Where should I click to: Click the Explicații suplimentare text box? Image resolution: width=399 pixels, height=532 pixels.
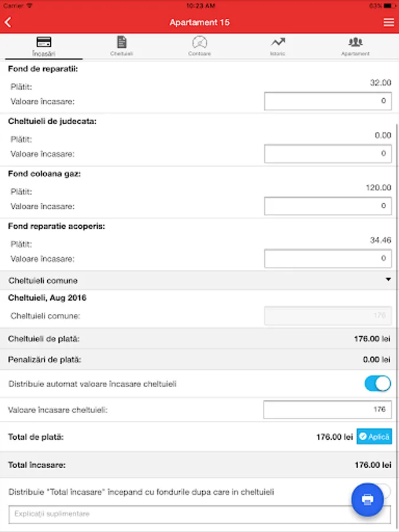pos(177,514)
